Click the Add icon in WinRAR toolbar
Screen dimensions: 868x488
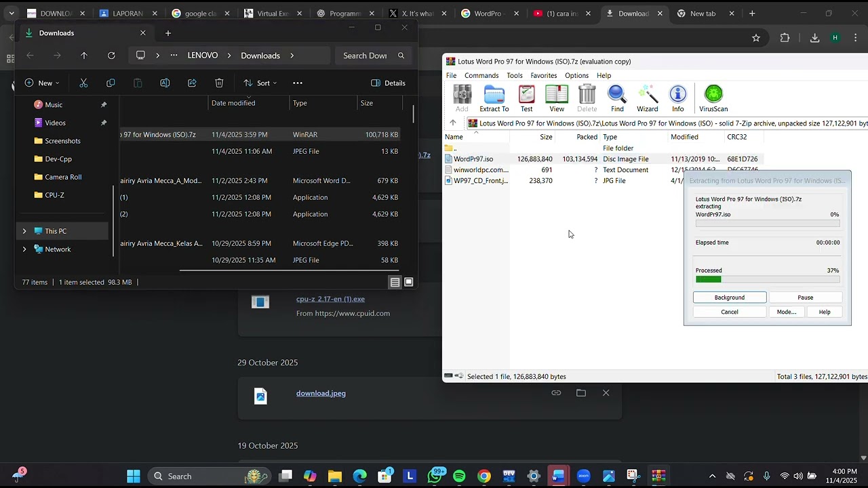point(462,99)
